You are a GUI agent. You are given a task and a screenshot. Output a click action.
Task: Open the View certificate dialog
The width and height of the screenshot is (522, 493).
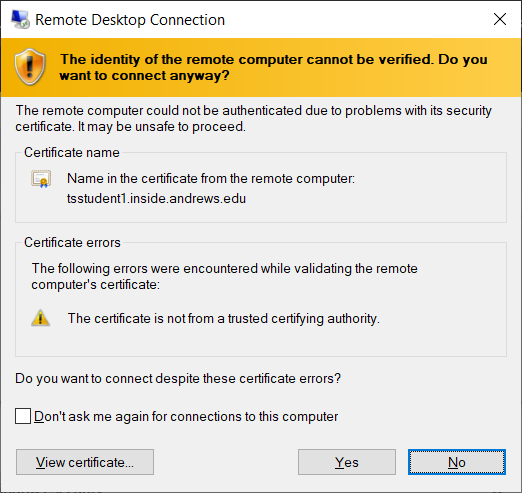[x=85, y=462]
